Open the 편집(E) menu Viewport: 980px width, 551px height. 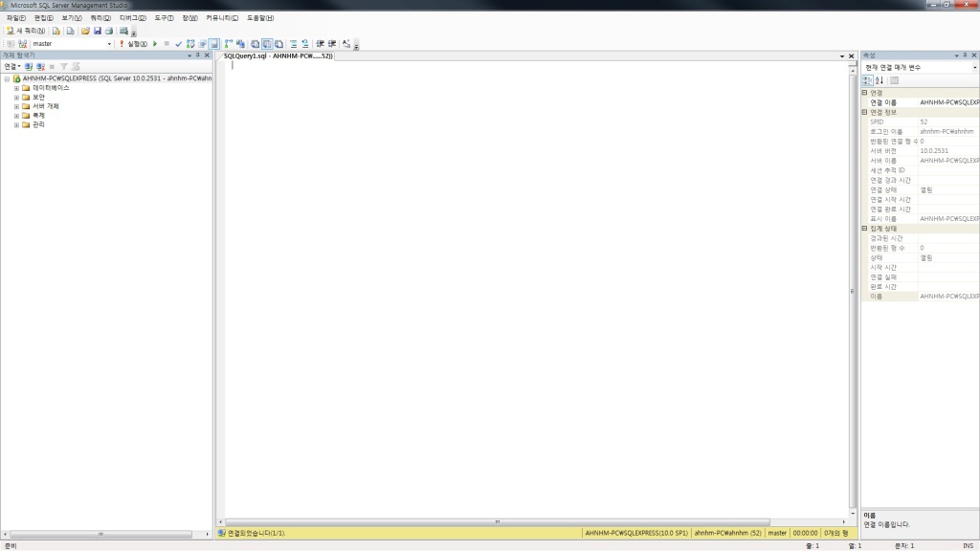click(x=44, y=18)
